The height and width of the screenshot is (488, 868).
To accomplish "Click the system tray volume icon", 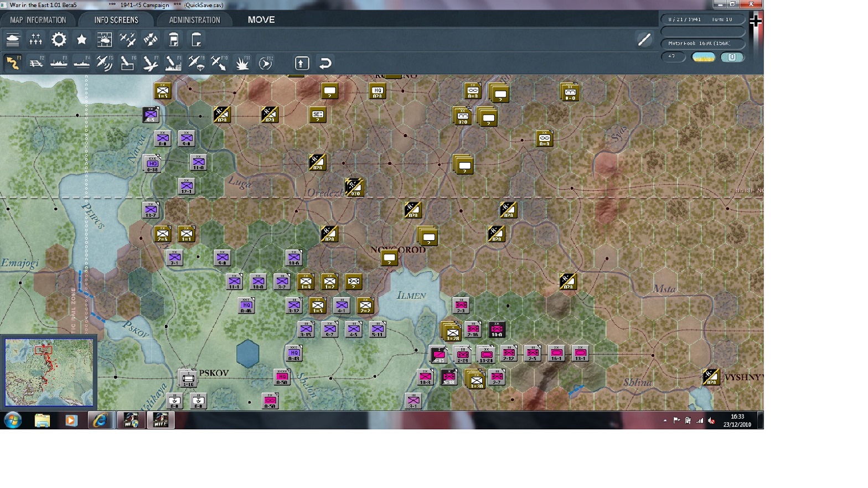I will pos(711,420).
